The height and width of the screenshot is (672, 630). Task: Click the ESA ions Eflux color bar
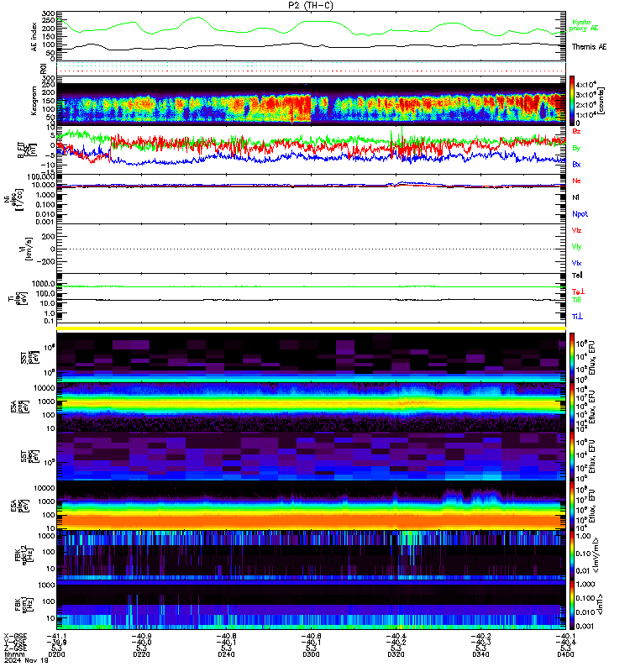pyautogui.click(x=572, y=407)
